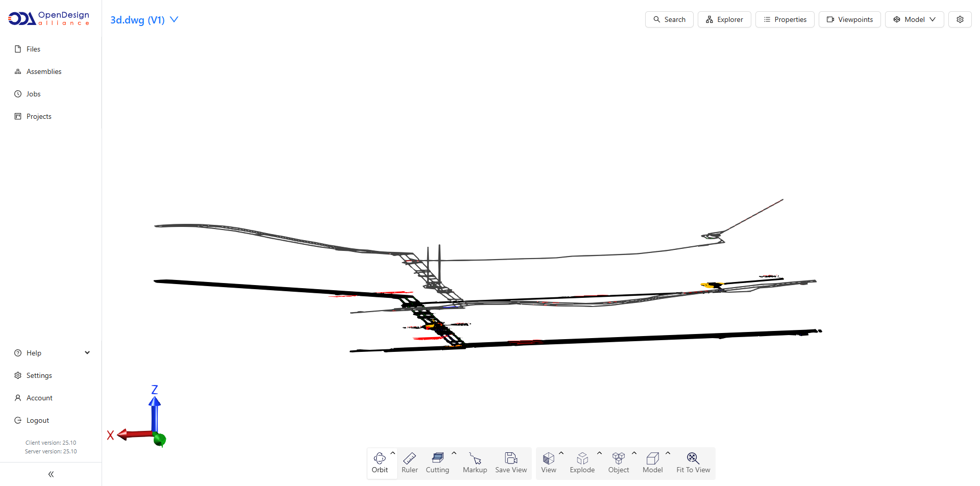This screenshot has height=486, width=980.
Task: Click the green Y axis of the gizmo
Action: 160,439
